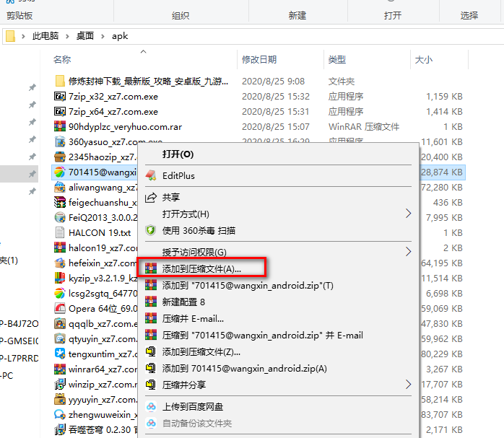Image resolution: width=504 pixels, height=438 pixels.
Task: Click the 360 zip icon beside 压缩并分享
Action: (x=151, y=385)
